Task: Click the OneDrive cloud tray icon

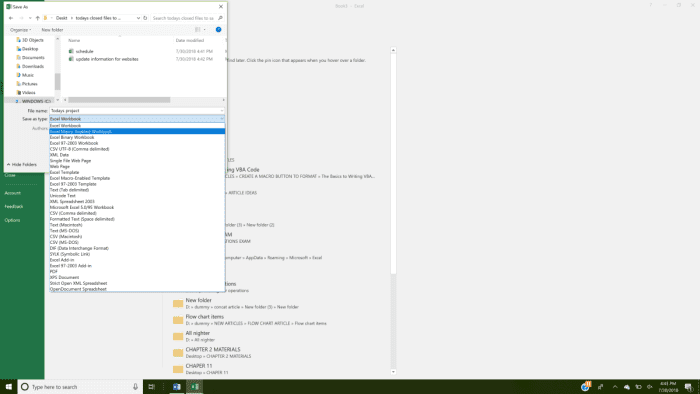Action: click(626, 387)
